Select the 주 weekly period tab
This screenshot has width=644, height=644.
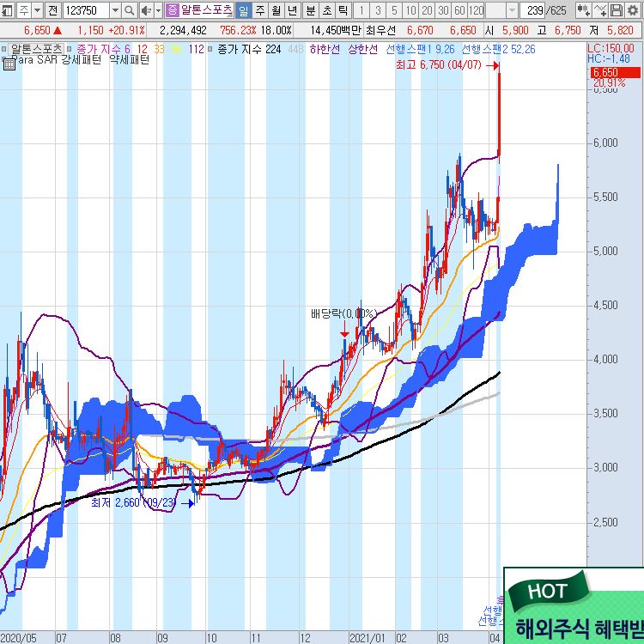260,10
